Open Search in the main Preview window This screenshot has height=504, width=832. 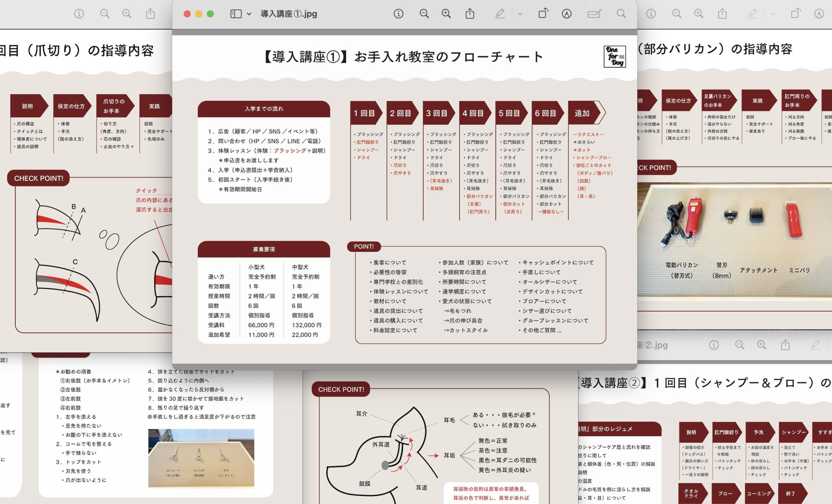click(x=621, y=14)
